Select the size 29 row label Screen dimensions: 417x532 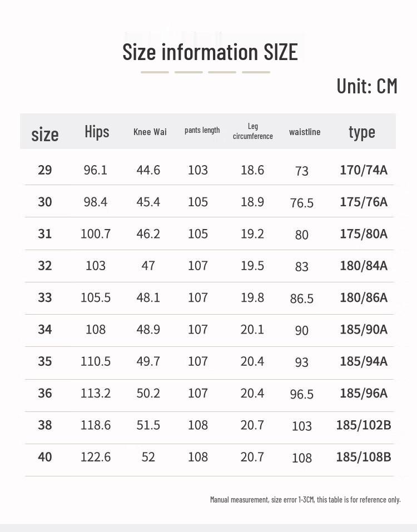pos(45,170)
